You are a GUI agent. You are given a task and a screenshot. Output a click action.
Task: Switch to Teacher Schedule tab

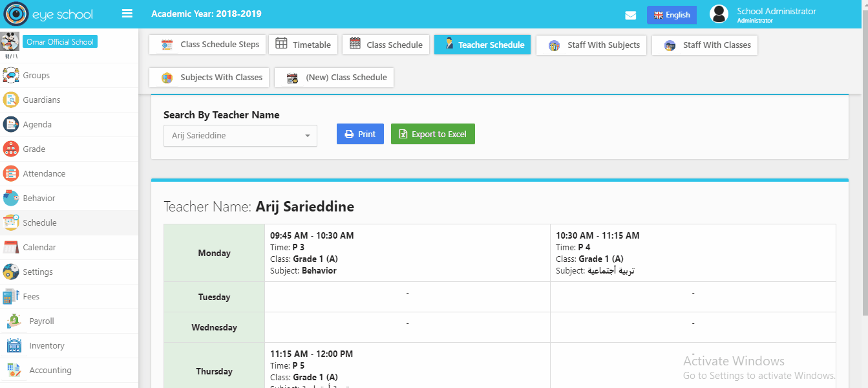pyautogui.click(x=483, y=45)
